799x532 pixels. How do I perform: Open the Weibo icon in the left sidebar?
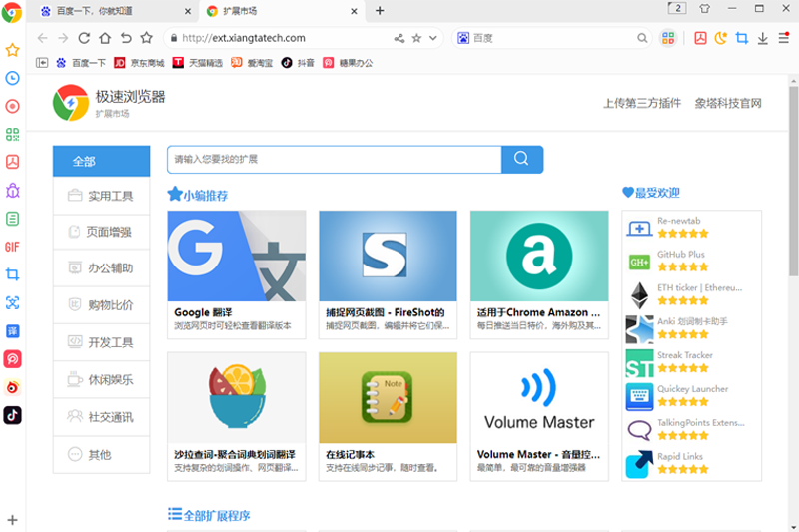(x=12, y=387)
